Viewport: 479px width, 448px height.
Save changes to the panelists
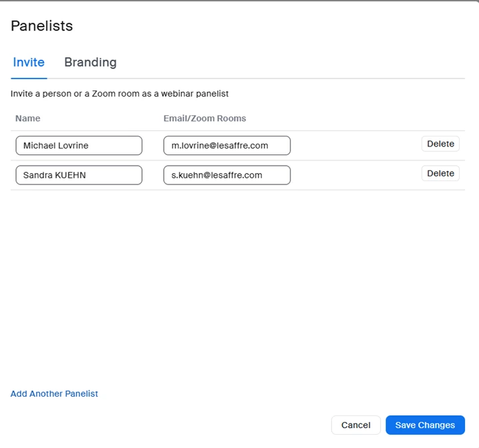(x=424, y=425)
